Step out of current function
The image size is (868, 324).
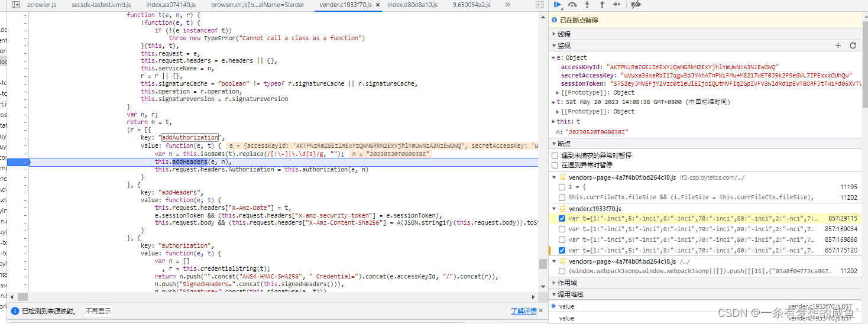(602, 5)
